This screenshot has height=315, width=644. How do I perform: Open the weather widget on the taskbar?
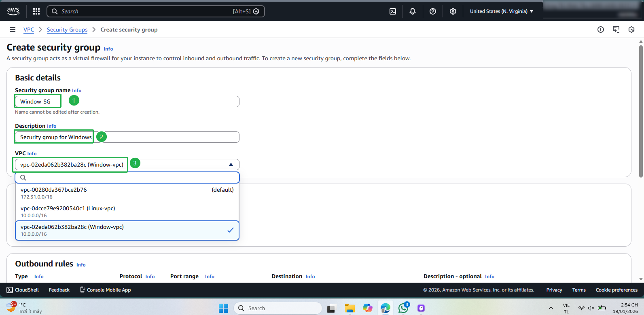[24, 308]
